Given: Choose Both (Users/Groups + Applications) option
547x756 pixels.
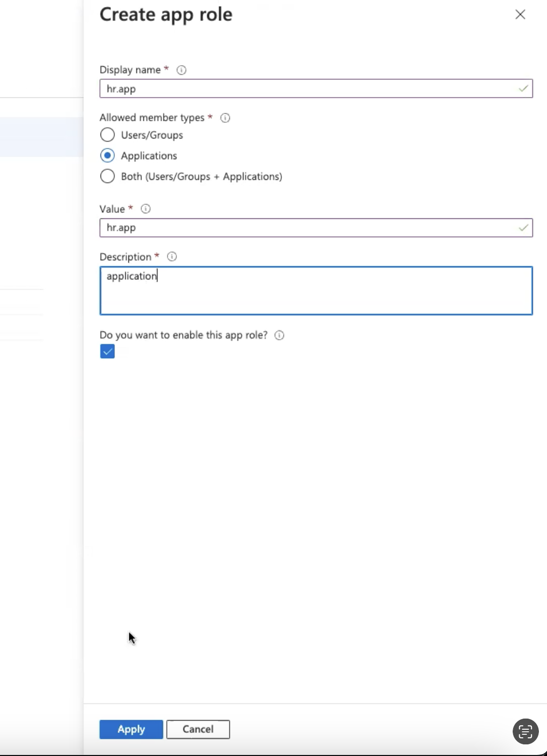Looking at the screenshot, I should pos(107,176).
